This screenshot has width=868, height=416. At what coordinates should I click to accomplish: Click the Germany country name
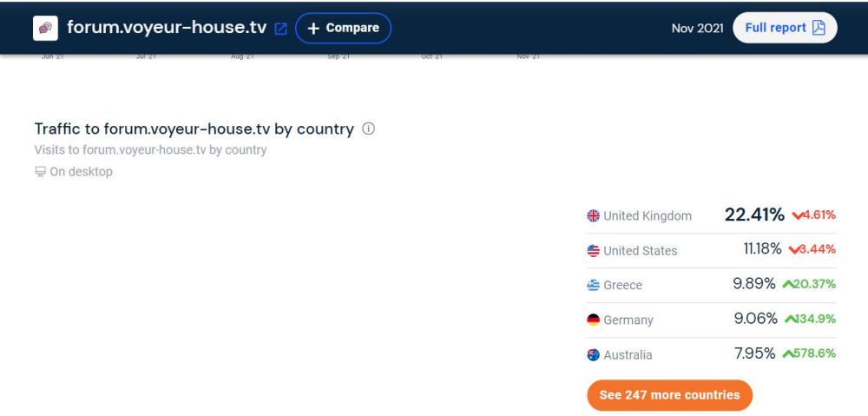(x=628, y=320)
